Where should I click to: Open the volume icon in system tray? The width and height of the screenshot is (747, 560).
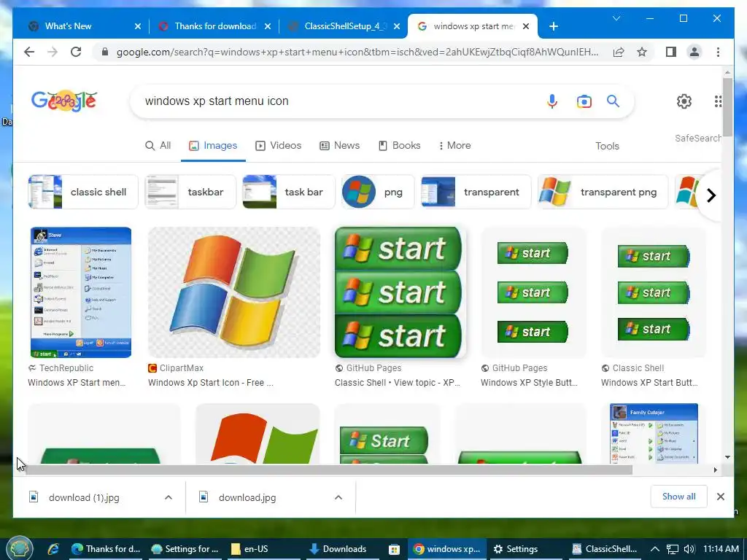coord(689,549)
